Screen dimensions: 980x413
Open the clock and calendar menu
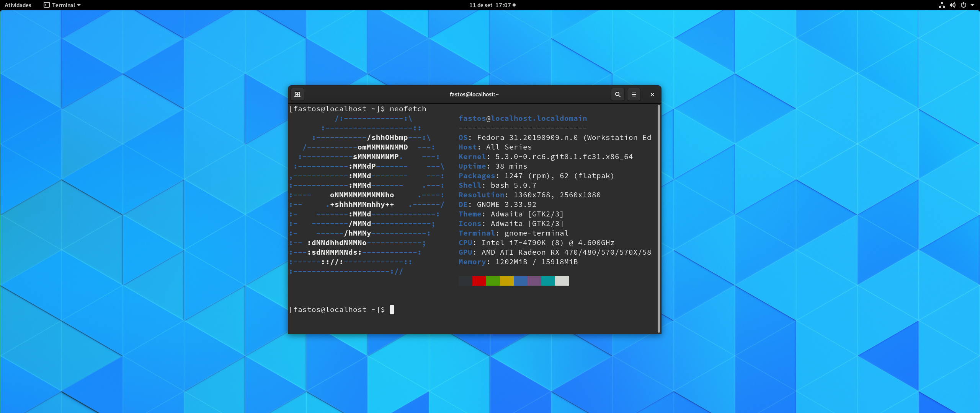pos(490,5)
